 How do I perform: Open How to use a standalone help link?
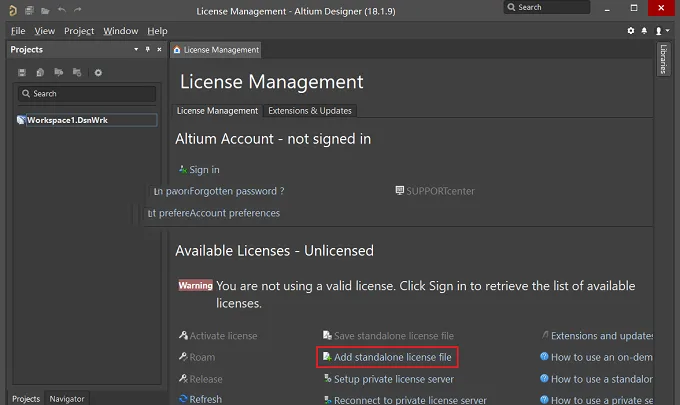click(602, 379)
